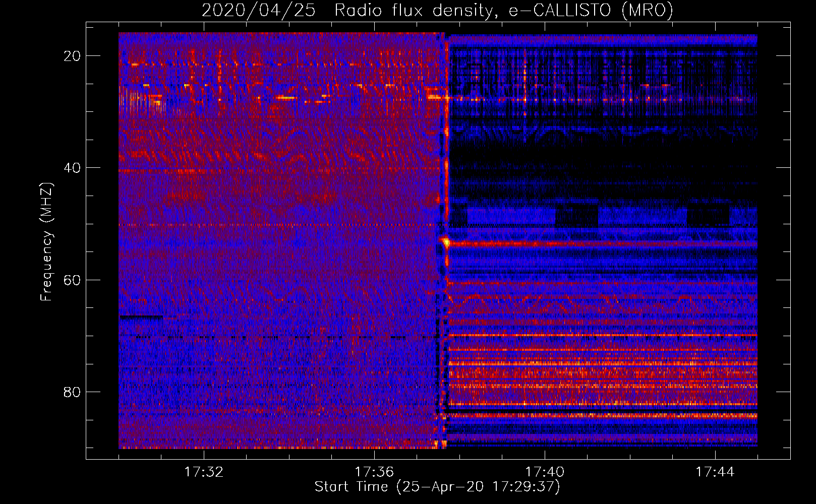816x504 pixels.
Task: Click the 17:36 time tick label
Action: [374, 472]
